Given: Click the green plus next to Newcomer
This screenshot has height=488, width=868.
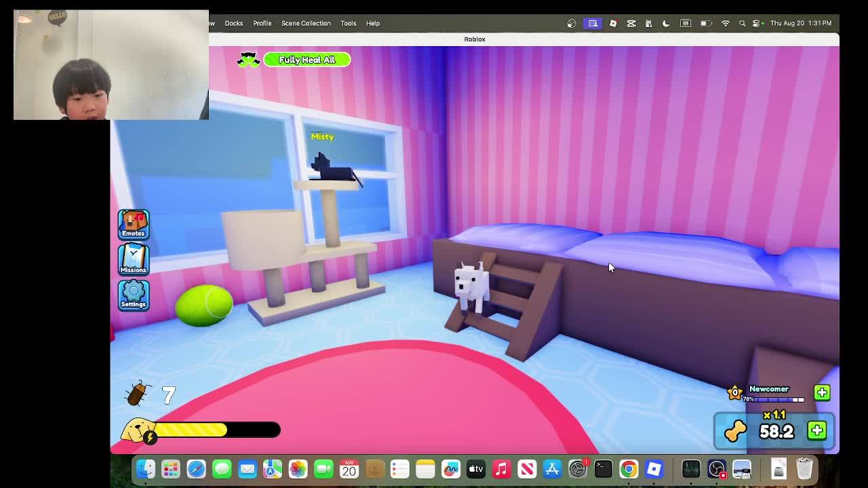Looking at the screenshot, I should [x=822, y=392].
